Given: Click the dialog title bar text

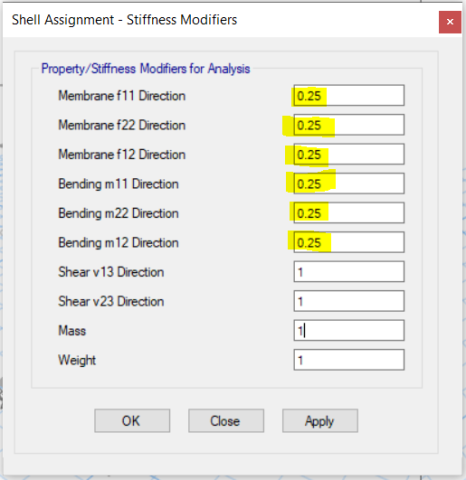Looking at the screenshot, I should tap(124, 20).
